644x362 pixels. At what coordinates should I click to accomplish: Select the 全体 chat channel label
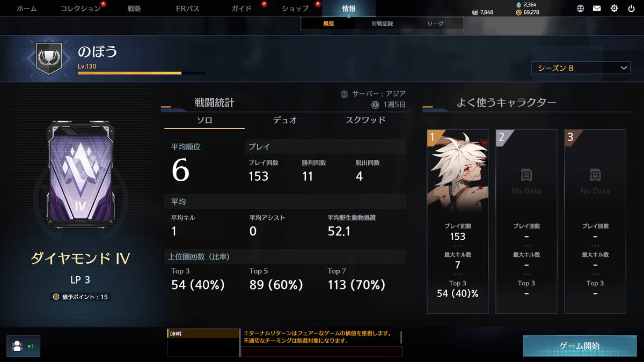(174, 334)
